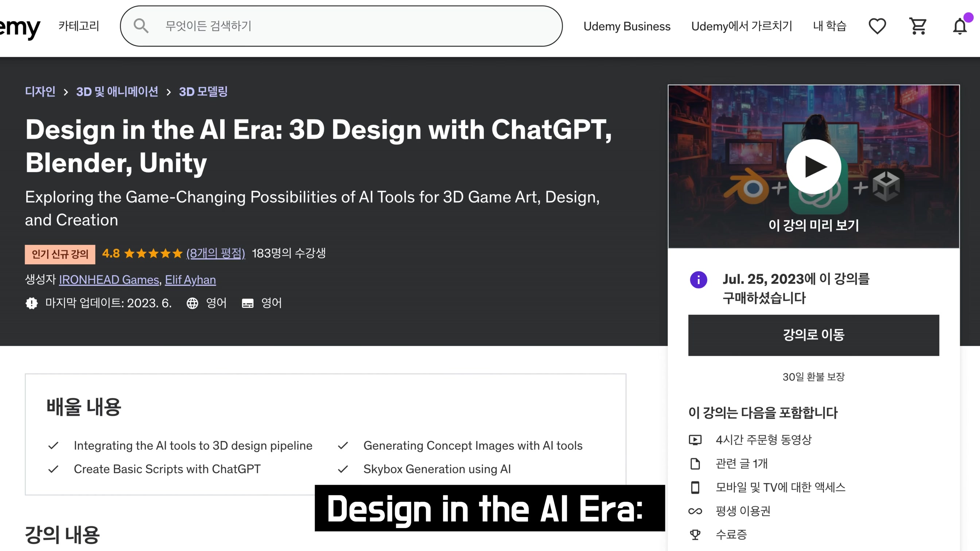Screen dimensions: 980x551
Task: Click Skybox Generation using AI text
Action: [x=437, y=469]
